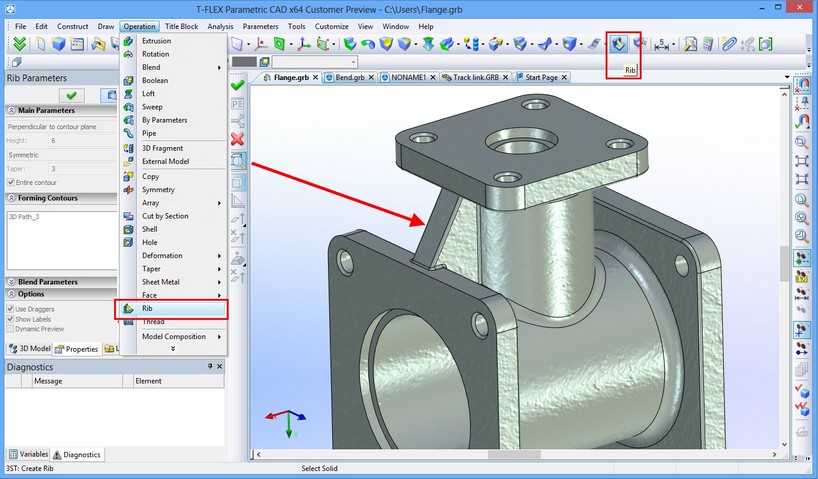This screenshot has width=818, height=479.
Task: Uncheck the Use Draggers option
Action: coord(11,309)
